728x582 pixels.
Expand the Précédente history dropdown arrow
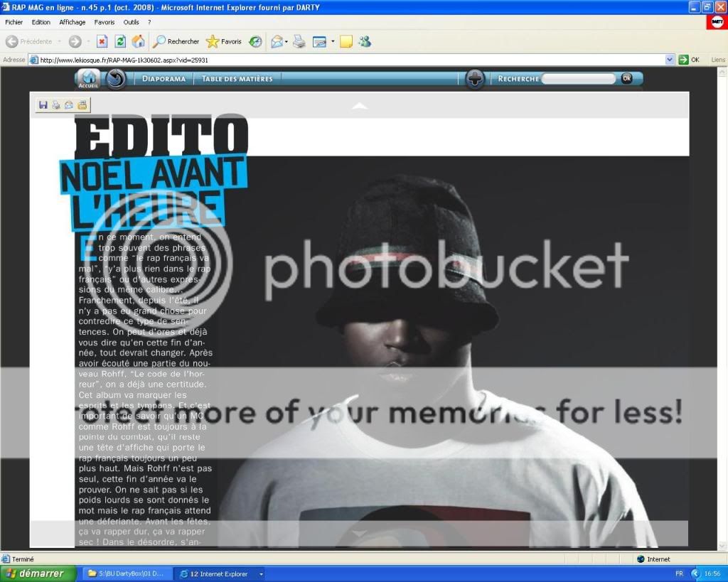[x=59, y=42]
